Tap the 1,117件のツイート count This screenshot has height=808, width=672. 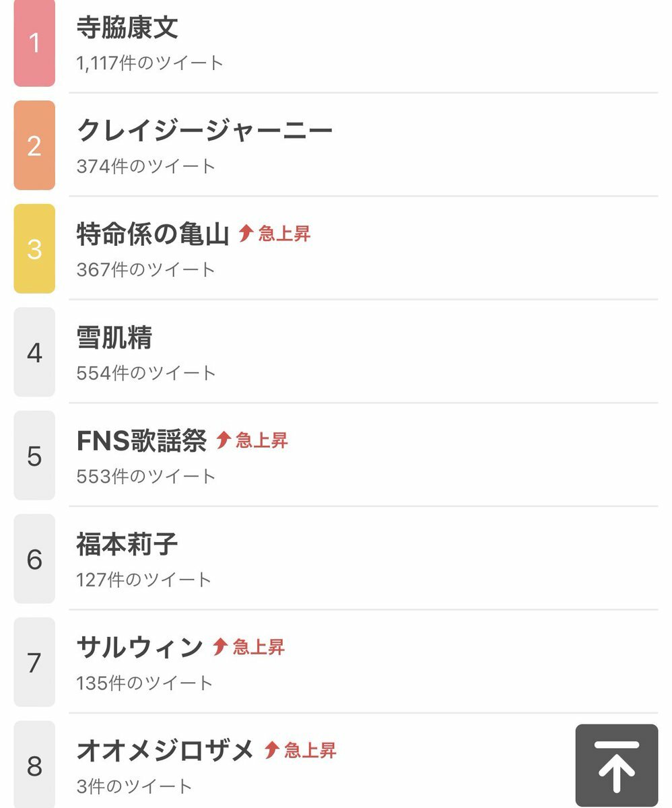click(149, 63)
